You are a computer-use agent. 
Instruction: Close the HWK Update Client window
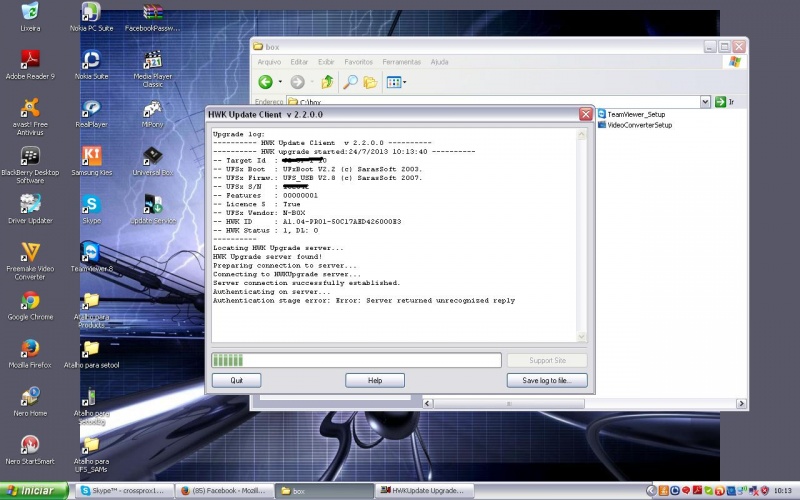586,114
